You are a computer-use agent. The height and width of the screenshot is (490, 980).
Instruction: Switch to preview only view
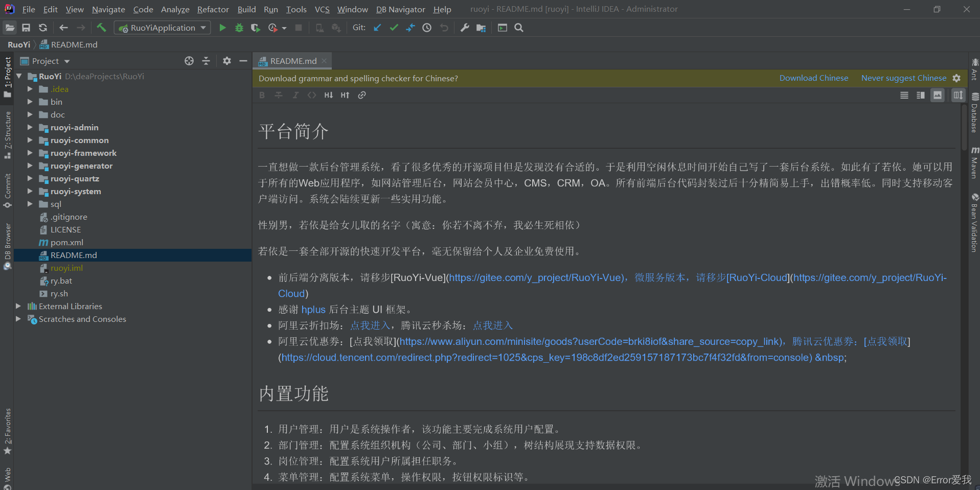[938, 95]
